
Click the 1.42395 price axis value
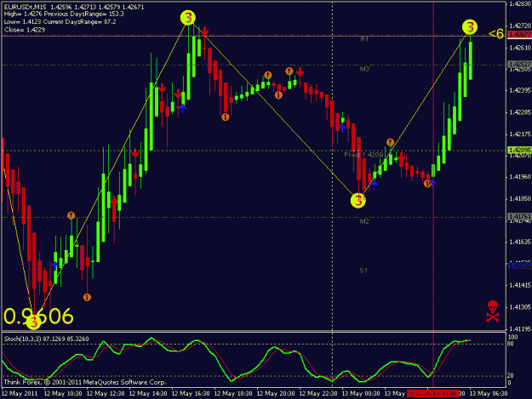(x=520, y=90)
